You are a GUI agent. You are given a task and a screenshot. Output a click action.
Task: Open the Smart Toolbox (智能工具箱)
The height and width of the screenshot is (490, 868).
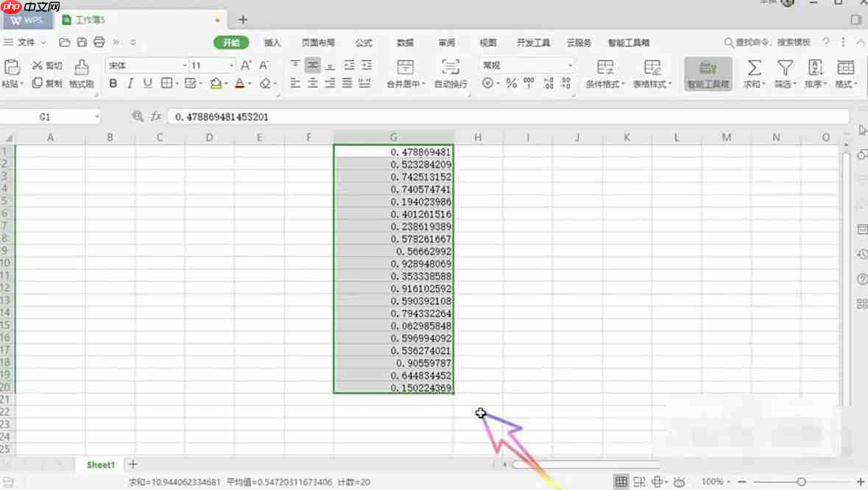[x=706, y=74]
